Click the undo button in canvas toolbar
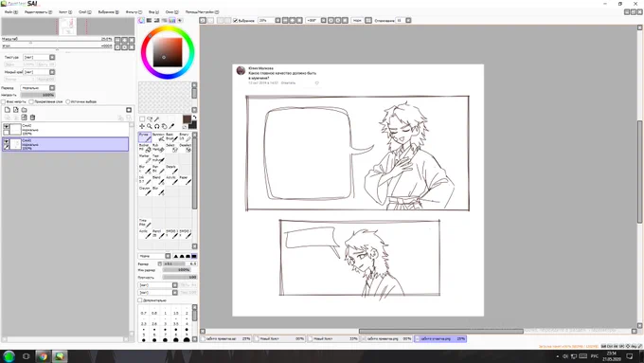 coord(203,20)
